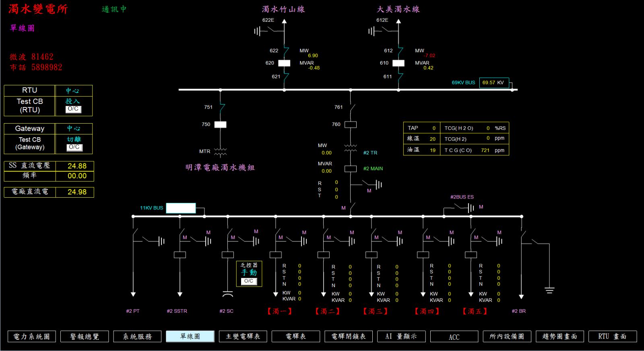
Task: Click the 電廠直流電 value 24.98
Action: [x=77, y=192]
